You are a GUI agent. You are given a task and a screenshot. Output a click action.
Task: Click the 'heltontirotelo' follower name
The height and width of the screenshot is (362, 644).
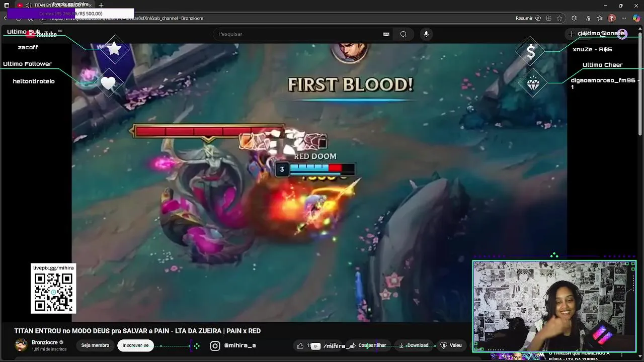pyautogui.click(x=34, y=81)
